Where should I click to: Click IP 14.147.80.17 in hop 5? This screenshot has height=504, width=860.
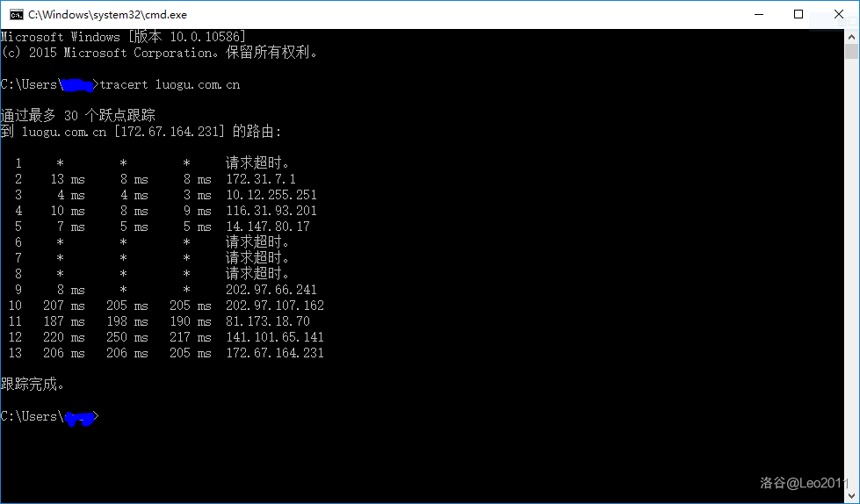[x=268, y=227]
